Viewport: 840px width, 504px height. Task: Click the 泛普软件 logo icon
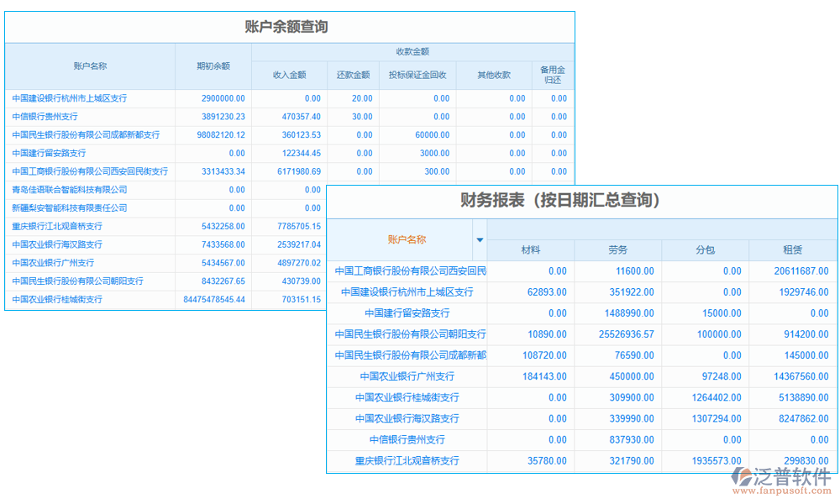point(741,477)
